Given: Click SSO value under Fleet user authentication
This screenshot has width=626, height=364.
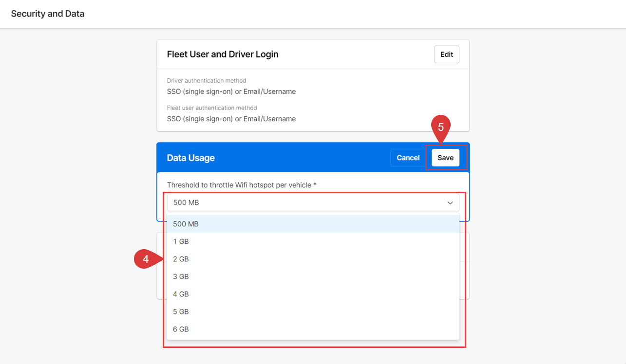Looking at the screenshot, I should coord(231,119).
